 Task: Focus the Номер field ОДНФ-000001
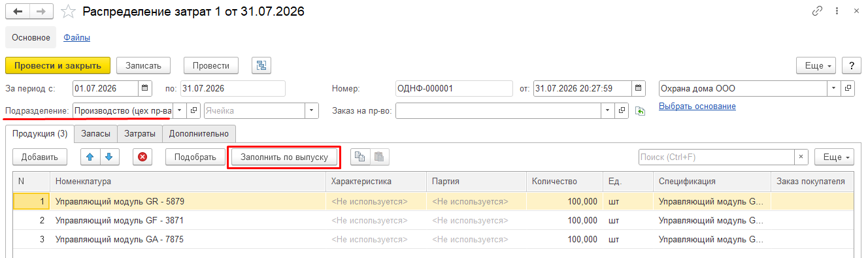[454, 88]
